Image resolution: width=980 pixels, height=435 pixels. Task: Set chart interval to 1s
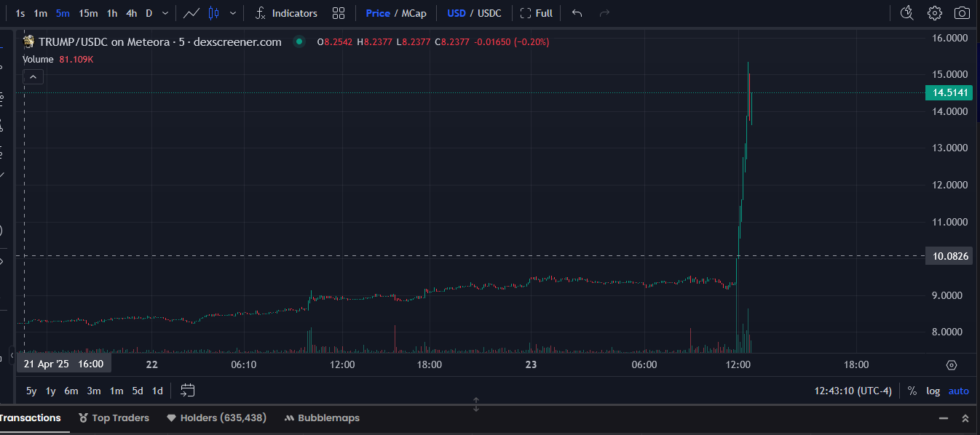(20, 13)
